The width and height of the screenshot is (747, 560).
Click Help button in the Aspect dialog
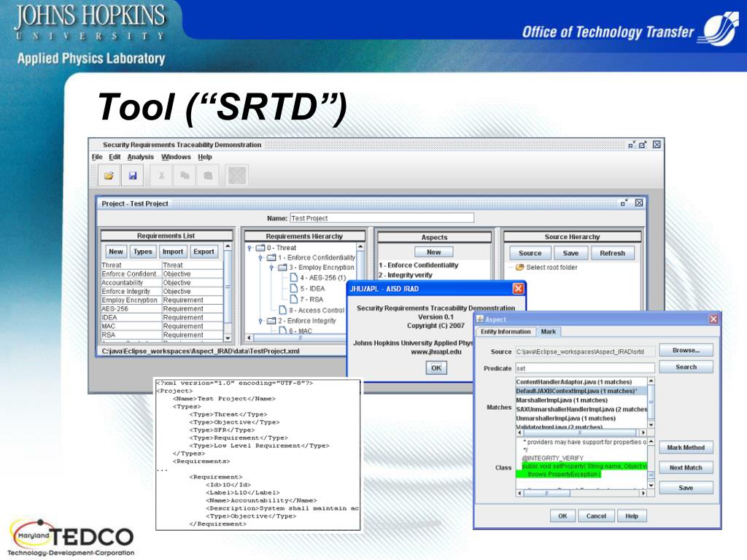pyautogui.click(x=632, y=516)
